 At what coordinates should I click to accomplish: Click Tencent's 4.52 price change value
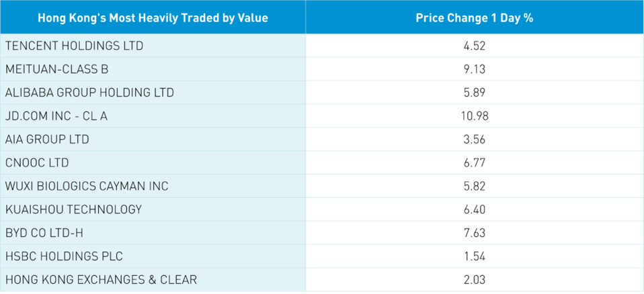[x=474, y=46]
